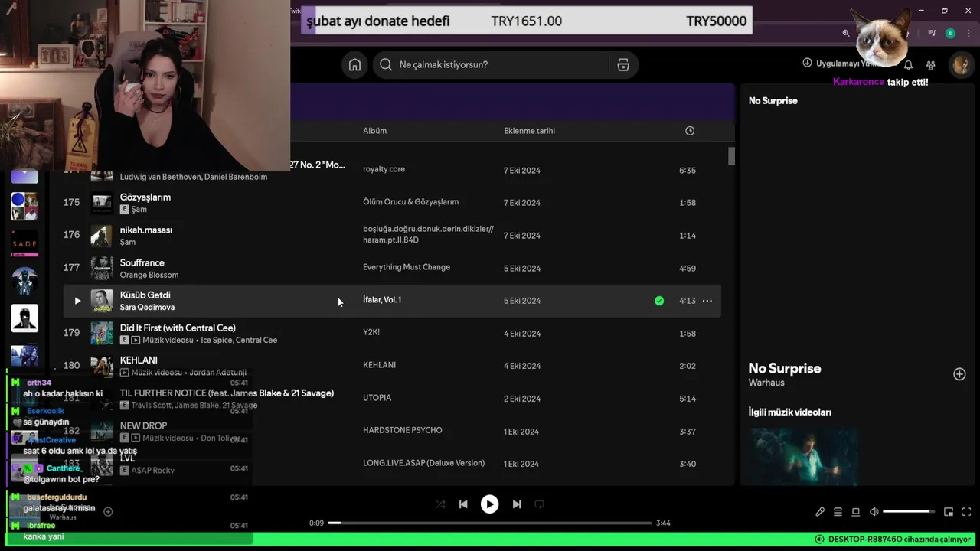This screenshot has width=980, height=551.
Task: Click the main play button
Action: [x=489, y=504]
